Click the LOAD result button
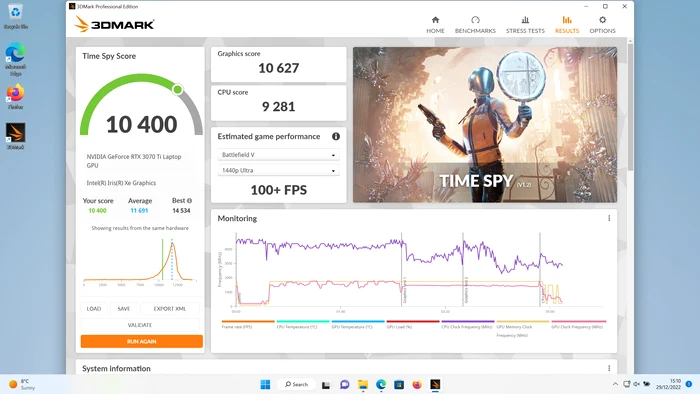This screenshot has width=700, height=394. tap(94, 308)
